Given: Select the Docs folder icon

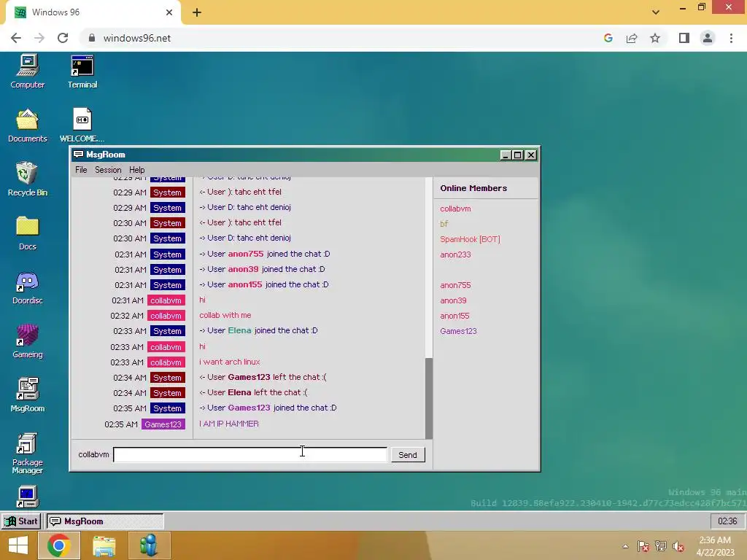Looking at the screenshot, I should 28,233.
